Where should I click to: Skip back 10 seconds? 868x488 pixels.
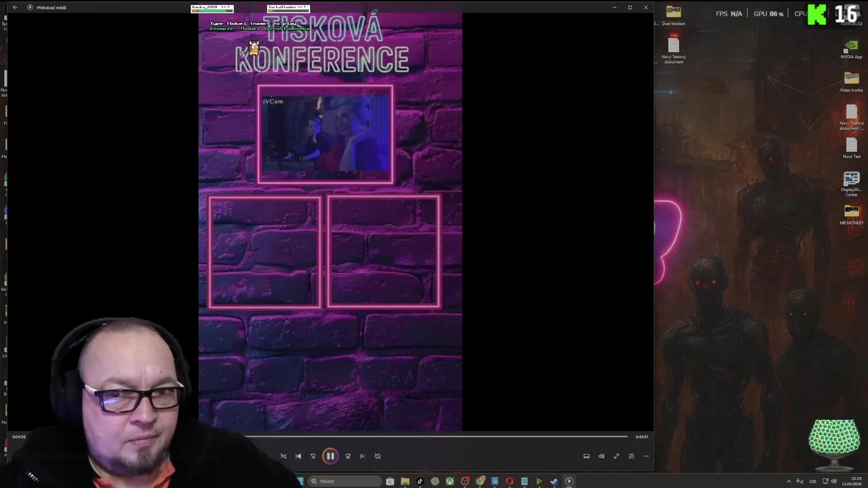click(x=313, y=456)
